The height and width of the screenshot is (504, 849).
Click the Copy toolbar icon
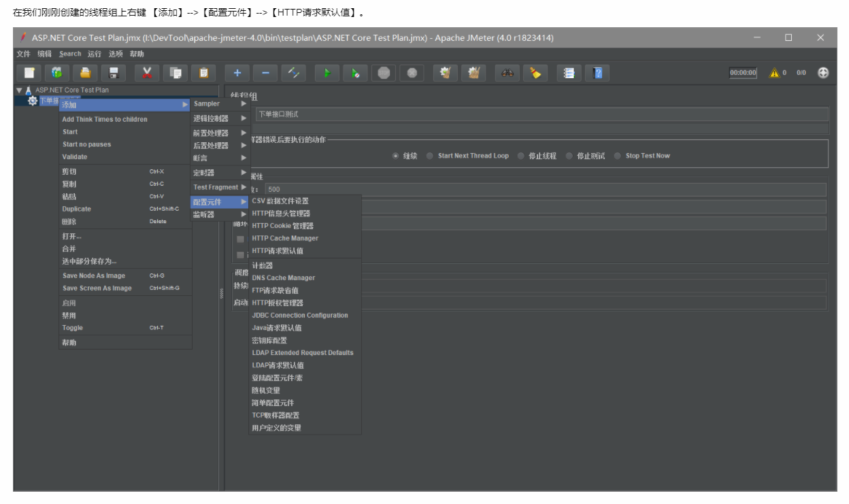(175, 73)
